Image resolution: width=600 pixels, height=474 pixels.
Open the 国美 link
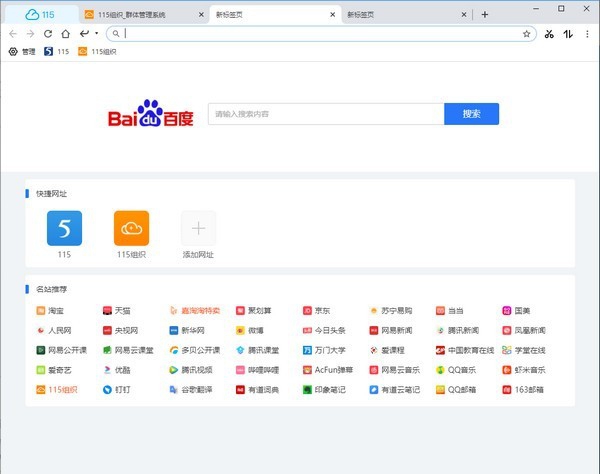tap(516, 311)
